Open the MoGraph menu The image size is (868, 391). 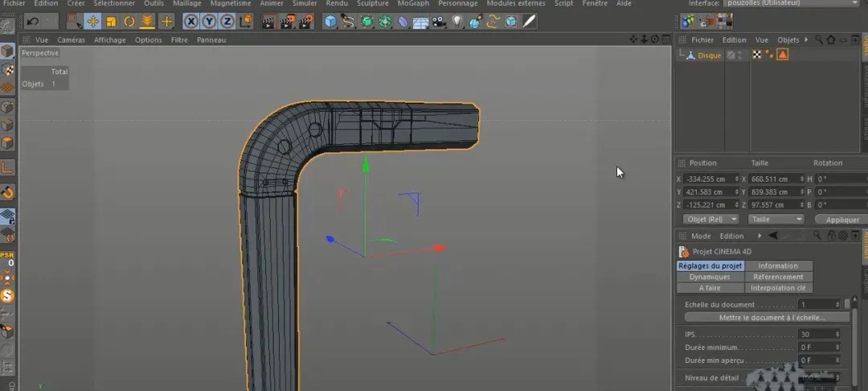tap(413, 3)
